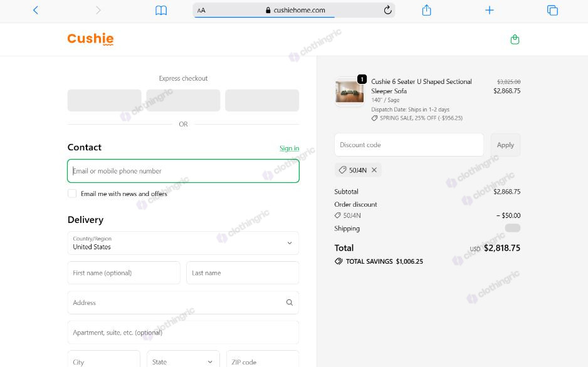Open the green shopping bag cart icon
The height and width of the screenshot is (367, 588).
pos(515,39)
